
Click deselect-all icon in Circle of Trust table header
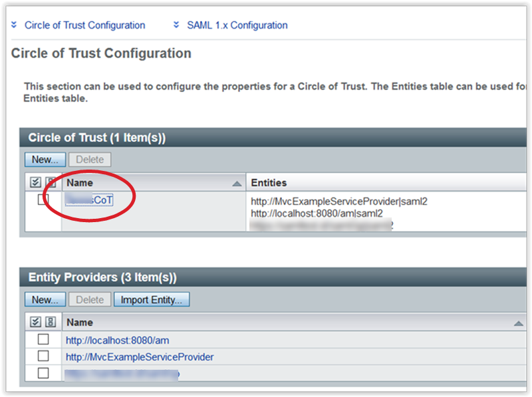coord(49,182)
